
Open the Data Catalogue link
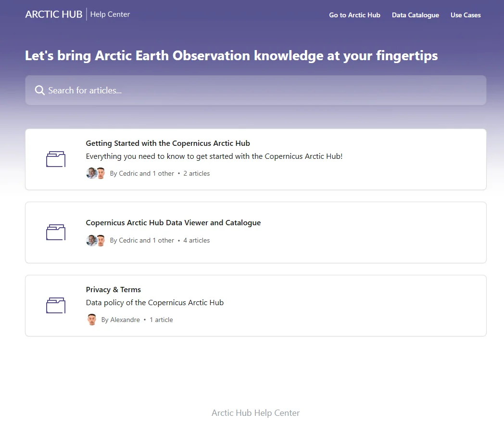coord(416,15)
